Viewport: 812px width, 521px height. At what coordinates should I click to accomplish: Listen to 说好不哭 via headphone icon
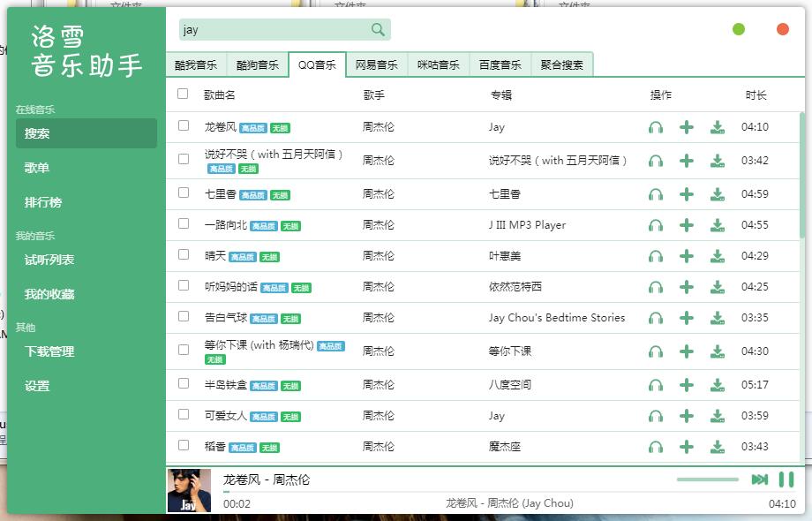[x=656, y=161]
